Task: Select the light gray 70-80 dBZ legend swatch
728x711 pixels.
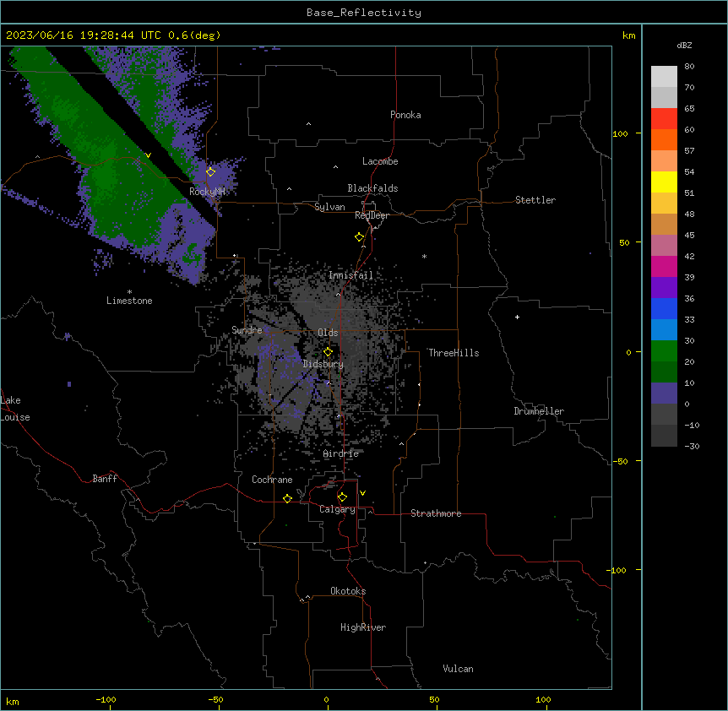Action: tap(664, 77)
